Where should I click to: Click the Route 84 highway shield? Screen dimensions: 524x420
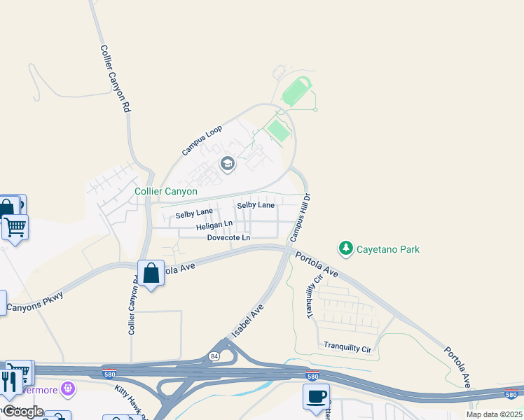click(214, 356)
